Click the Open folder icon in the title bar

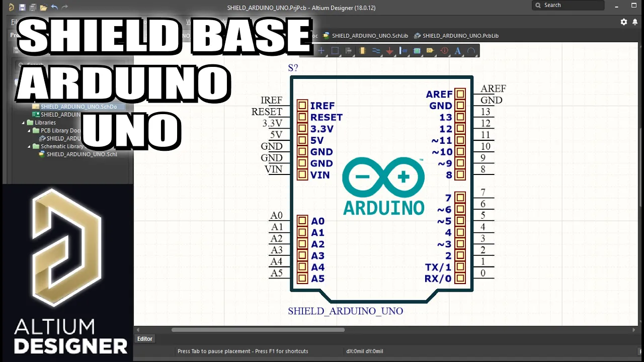click(44, 8)
